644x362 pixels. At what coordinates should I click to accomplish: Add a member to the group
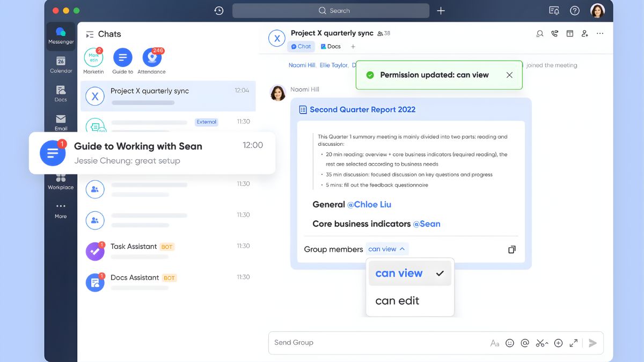coord(584,34)
